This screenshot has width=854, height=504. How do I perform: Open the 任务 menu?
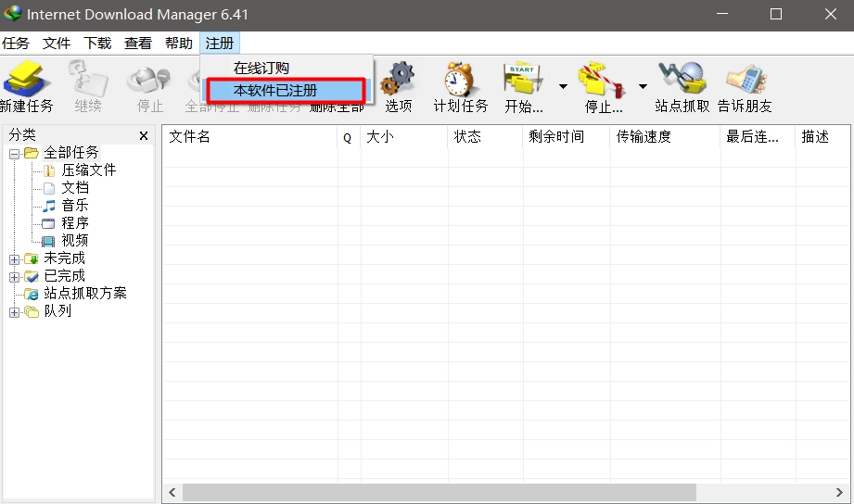16,43
